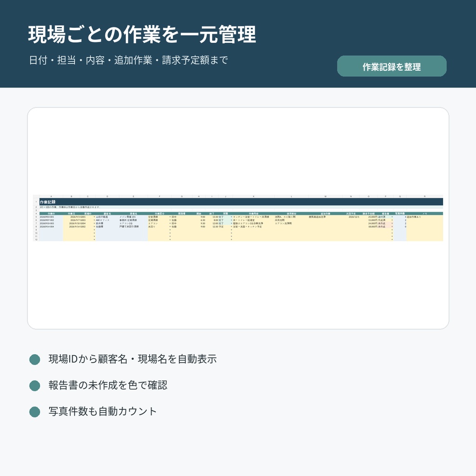The height and width of the screenshot is (476, 476).
Task: Select the 作業日 column header cell
Action: click(71, 214)
